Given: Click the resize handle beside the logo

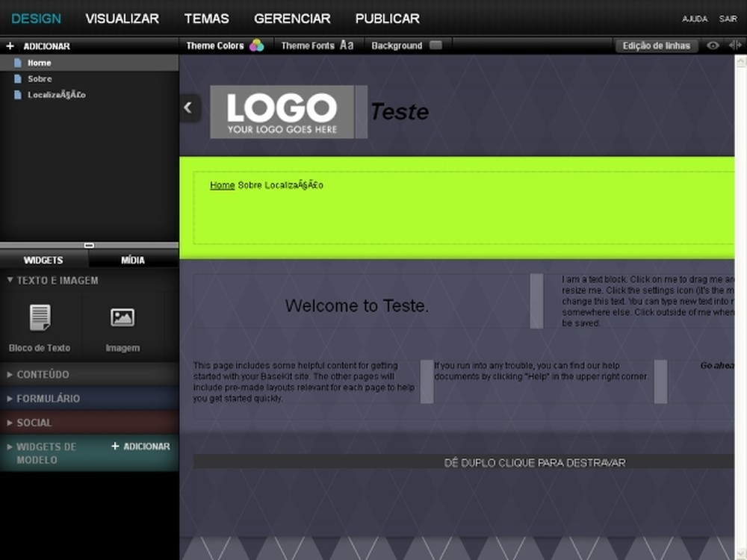Looking at the screenshot, I should click(361, 112).
